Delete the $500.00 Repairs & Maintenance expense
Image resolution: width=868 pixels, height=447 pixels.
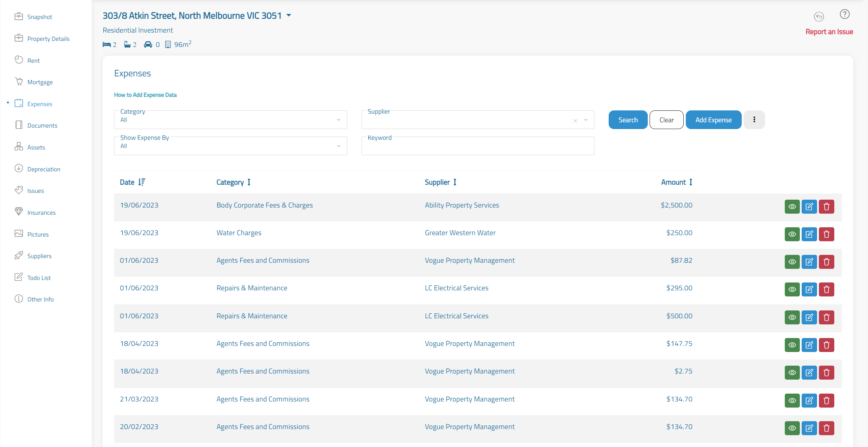click(x=826, y=318)
